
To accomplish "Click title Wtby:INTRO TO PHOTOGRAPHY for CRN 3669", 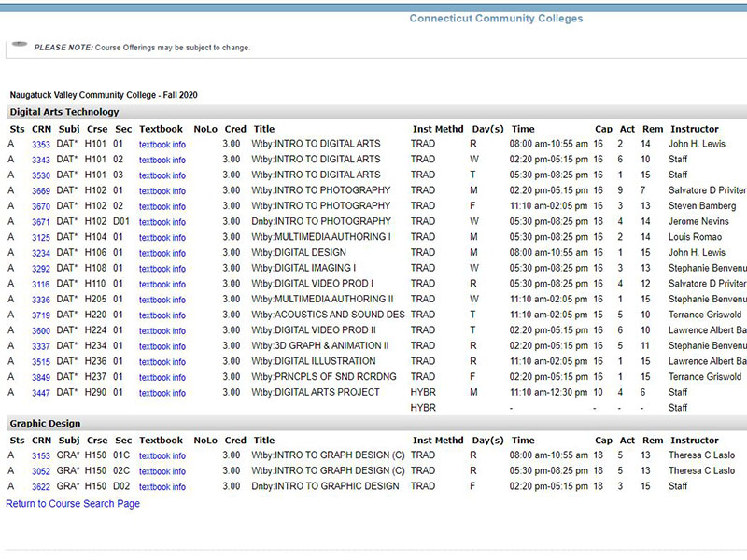I will (321, 190).
